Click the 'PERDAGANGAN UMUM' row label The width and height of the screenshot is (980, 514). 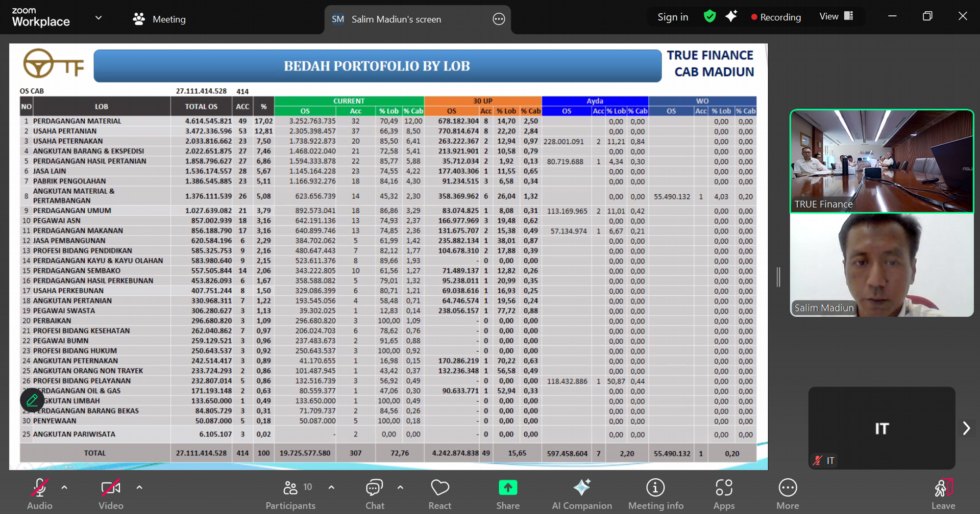[72, 210]
